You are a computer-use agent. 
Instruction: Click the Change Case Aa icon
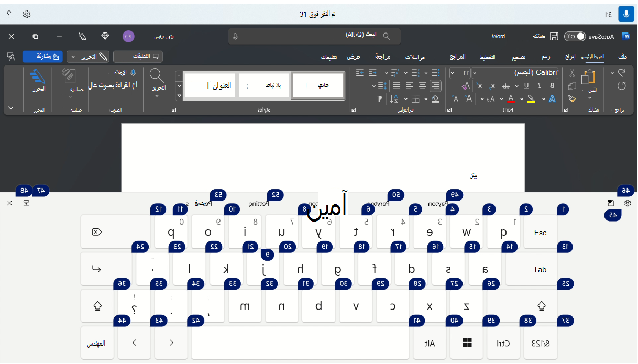coord(490,98)
